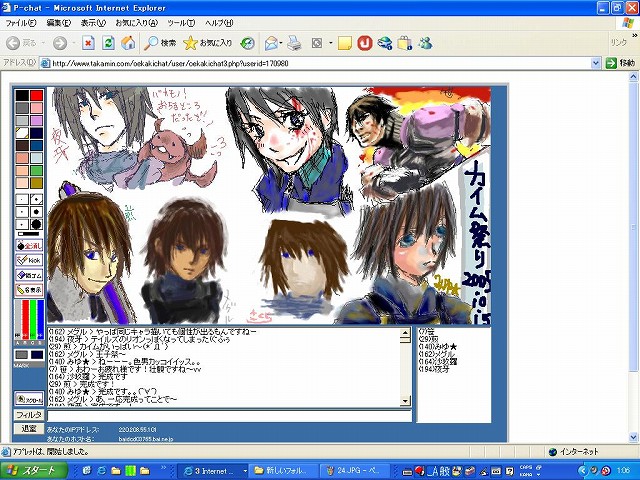The height and width of the screenshot is (480, 640).
Task: Click the 名表示 name display tool button
Action: coord(29,290)
